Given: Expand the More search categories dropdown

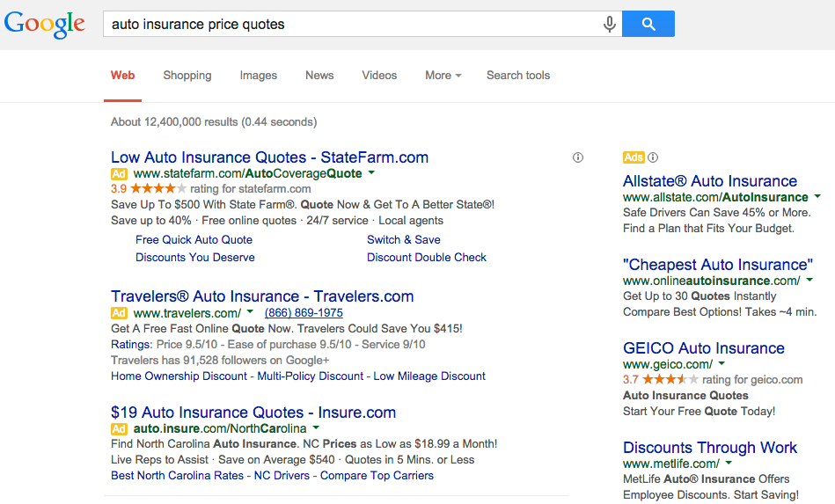Looking at the screenshot, I should click(x=443, y=76).
